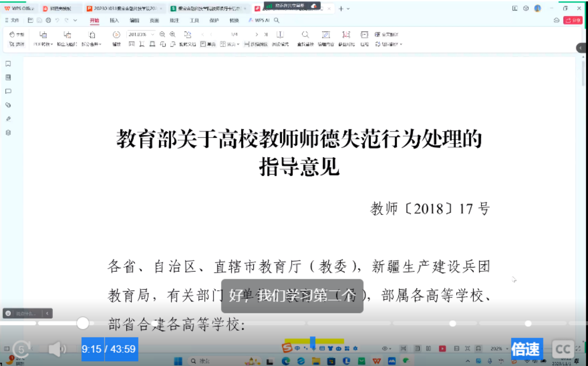Open the bookmark panel in sidebar
This screenshot has width=588, height=366.
pos(8,64)
